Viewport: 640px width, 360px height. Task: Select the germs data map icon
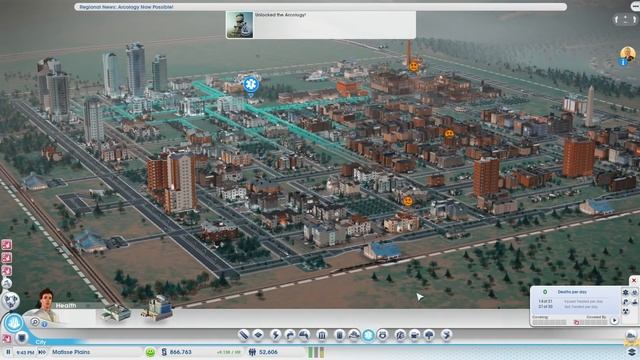(x=635, y=292)
